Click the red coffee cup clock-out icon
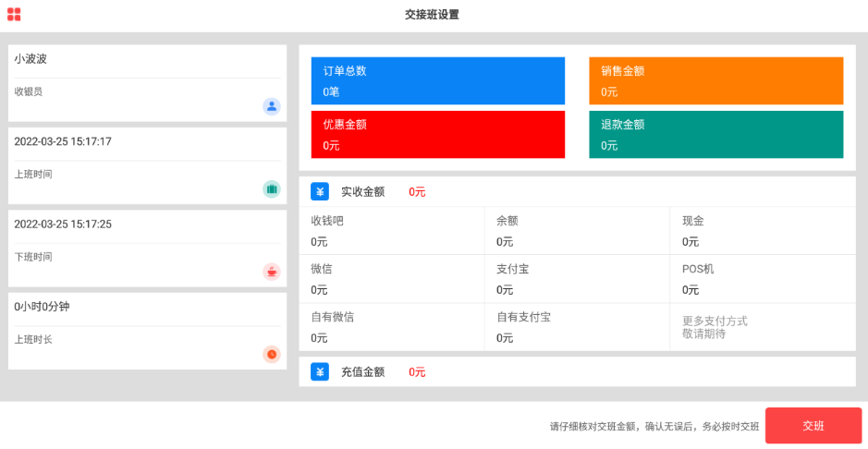The image size is (868, 449). pyautogui.click(x=272, y=271)
